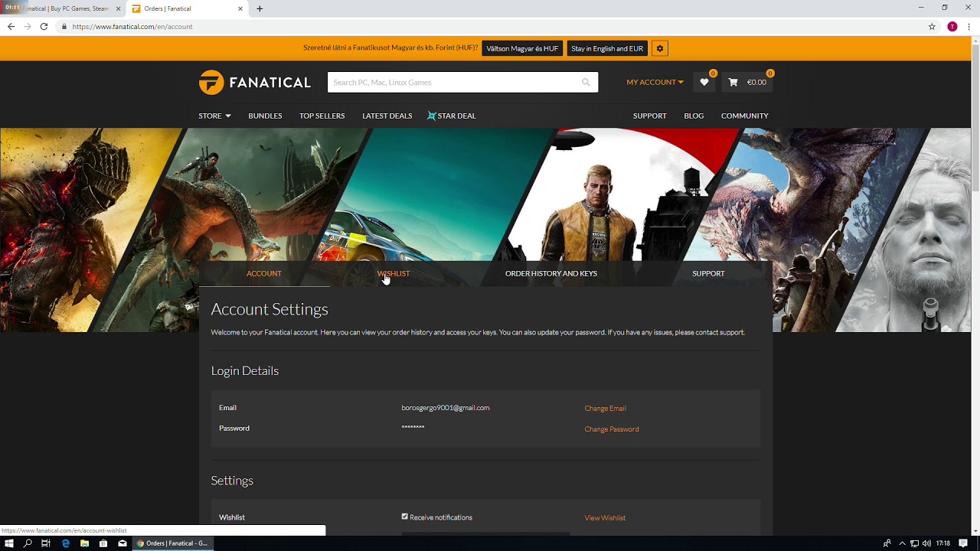Open Windows Start menu

[x=9, y=543]
